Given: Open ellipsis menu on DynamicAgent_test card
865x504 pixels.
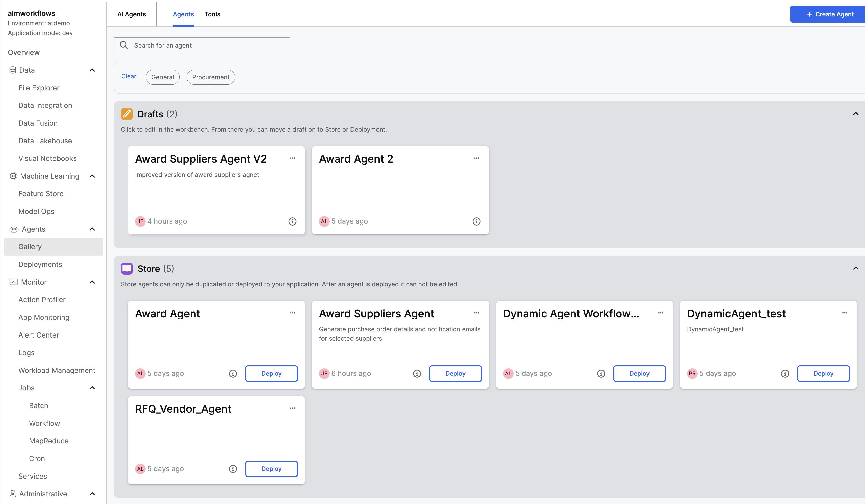Looking at the screenshot, I should (844, 313).
